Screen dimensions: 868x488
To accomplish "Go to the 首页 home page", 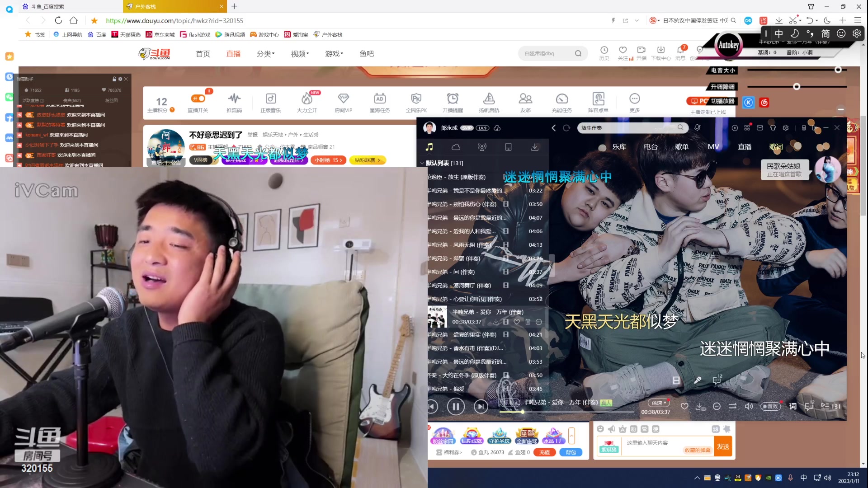I will pos(203,54).
